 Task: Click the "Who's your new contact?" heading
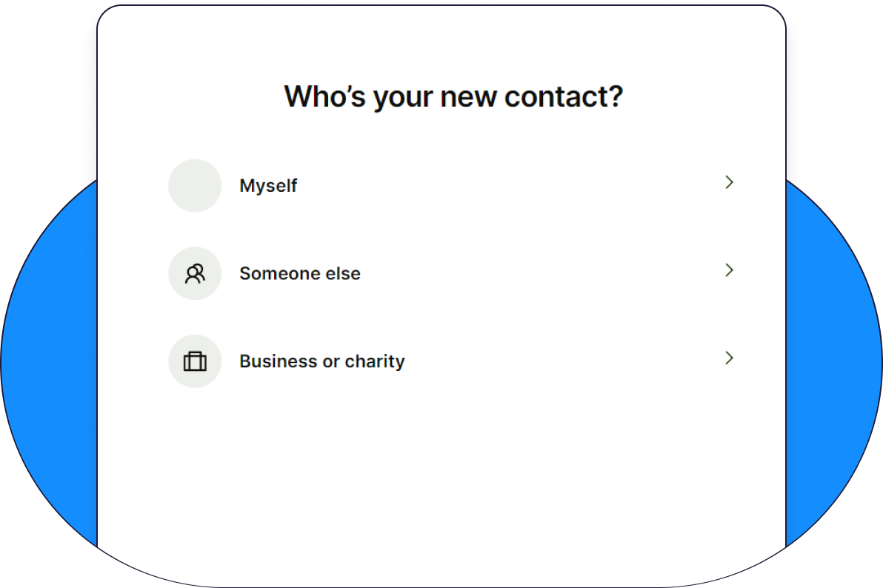(x=453, y=97)
